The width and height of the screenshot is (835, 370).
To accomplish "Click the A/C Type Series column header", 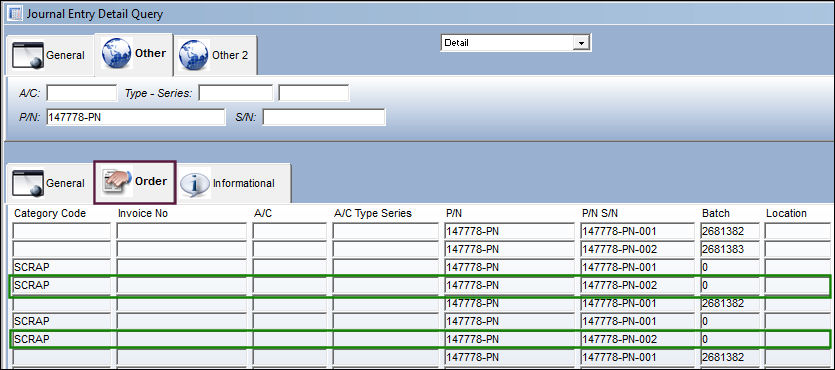I will coord(373,213).
